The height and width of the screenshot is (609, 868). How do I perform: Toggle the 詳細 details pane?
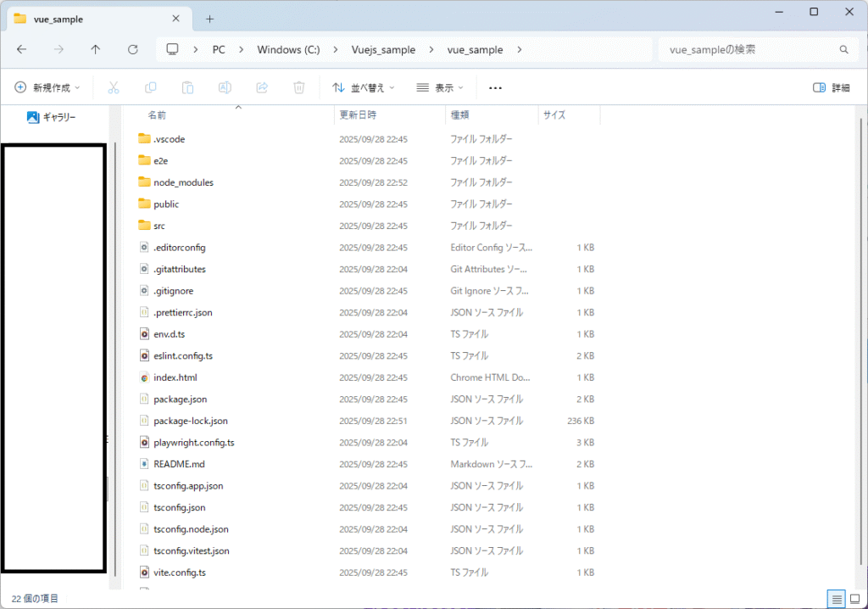click(x=831, y=87)
